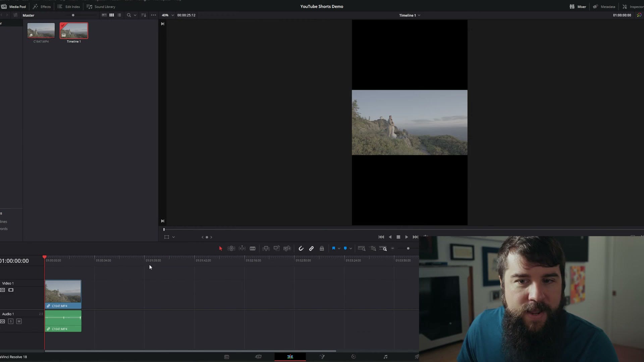Screen dimensions: 644x362
Task: Open the Inspector panel
Action: (633, 7)
